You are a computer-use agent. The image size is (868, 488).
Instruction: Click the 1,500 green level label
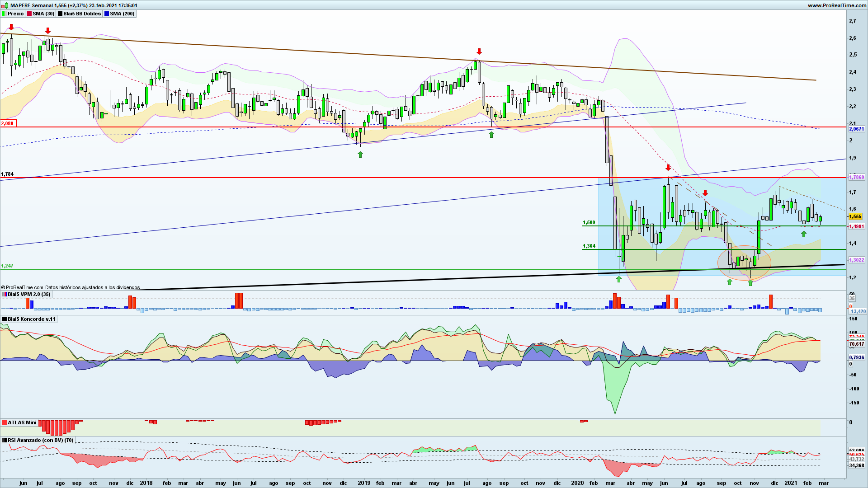589,222
